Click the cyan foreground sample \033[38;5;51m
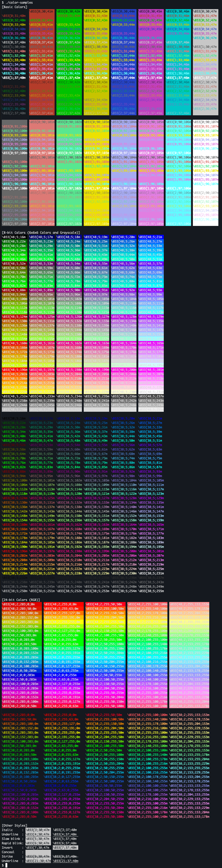The height and width of the screenshot is (868, 222). click(150, 440)
